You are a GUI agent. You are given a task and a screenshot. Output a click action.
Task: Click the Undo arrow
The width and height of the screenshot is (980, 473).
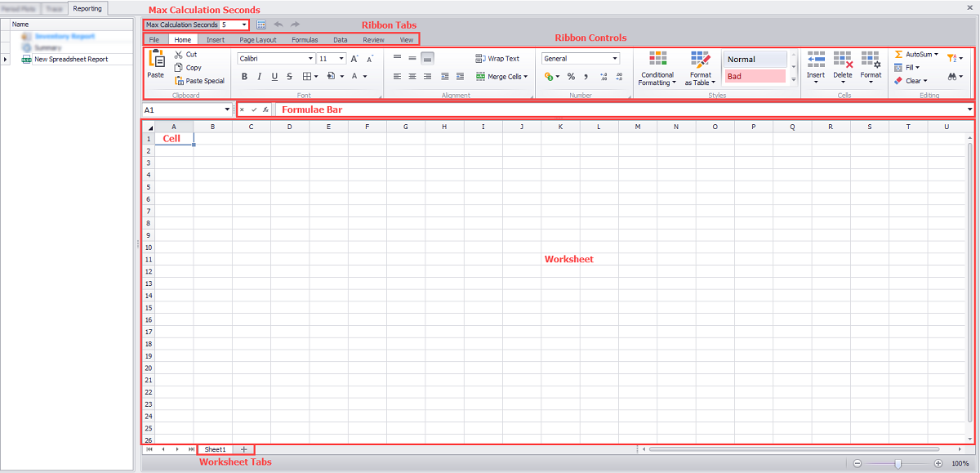coord(278,25)
